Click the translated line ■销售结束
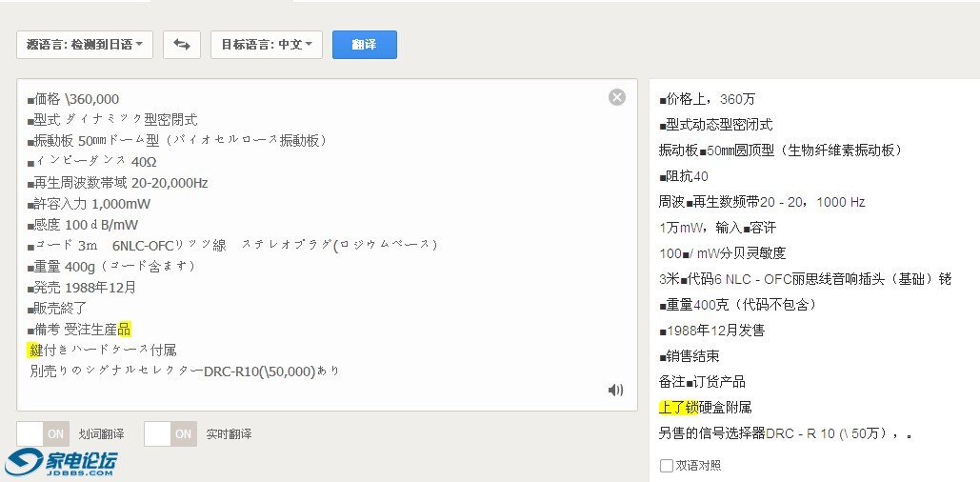This screenshot has width=980, height=482. [x=689, y=356]
